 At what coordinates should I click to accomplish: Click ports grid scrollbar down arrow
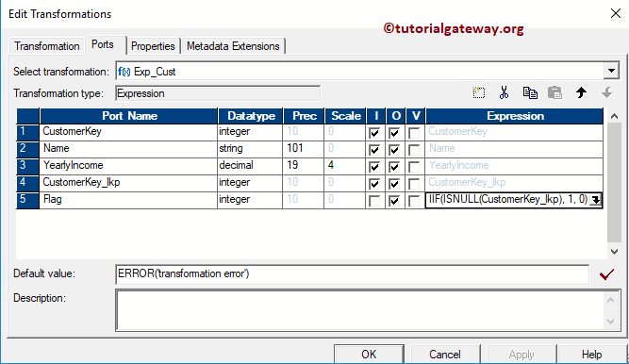point(614,252)
